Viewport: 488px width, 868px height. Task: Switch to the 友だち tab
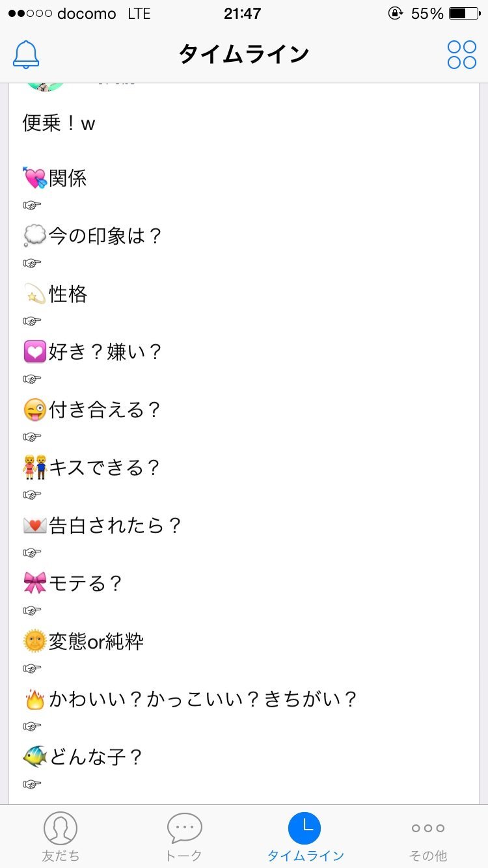(61, 836)
